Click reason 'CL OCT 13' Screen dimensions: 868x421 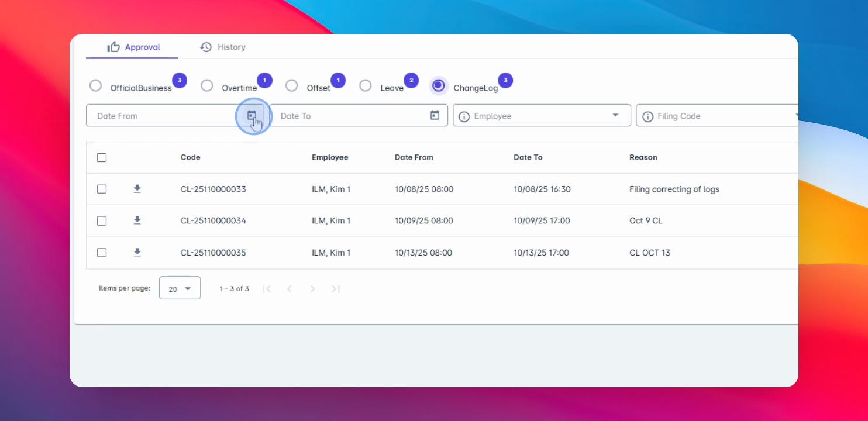point(650,253)
